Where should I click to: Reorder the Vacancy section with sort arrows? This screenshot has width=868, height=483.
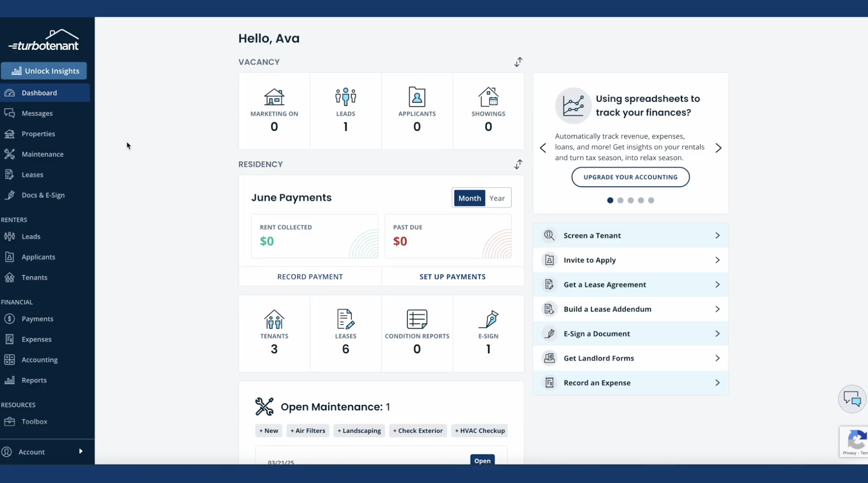518,62
